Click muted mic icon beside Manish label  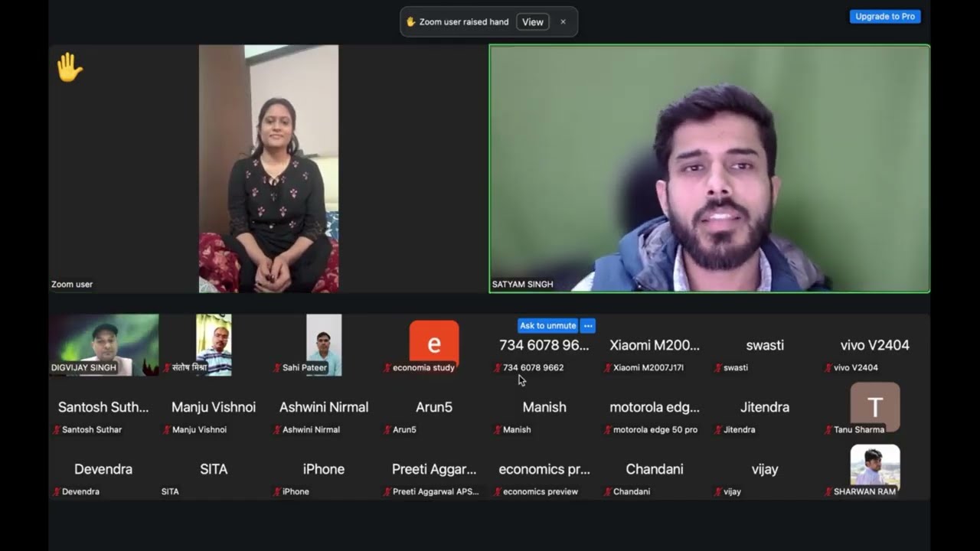498,430
